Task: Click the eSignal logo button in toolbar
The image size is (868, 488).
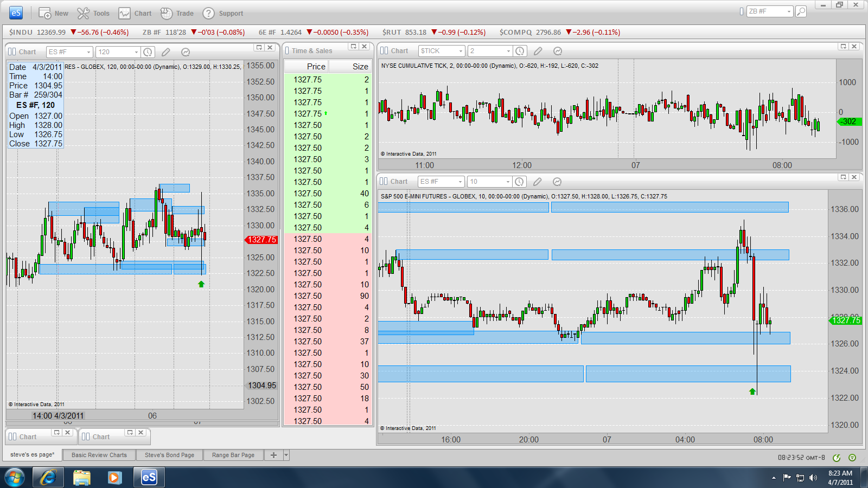Action: point(16,13)
